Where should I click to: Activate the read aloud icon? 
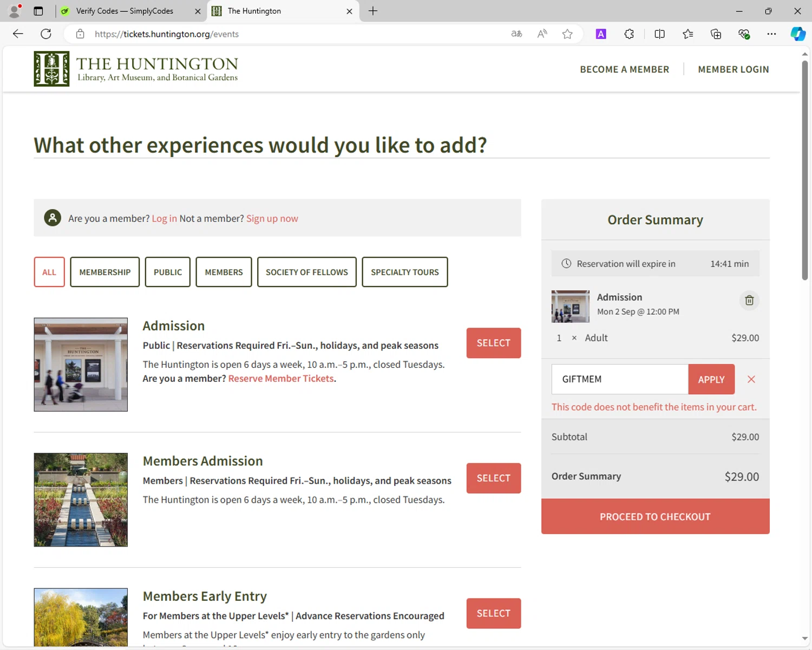[542, 34]
